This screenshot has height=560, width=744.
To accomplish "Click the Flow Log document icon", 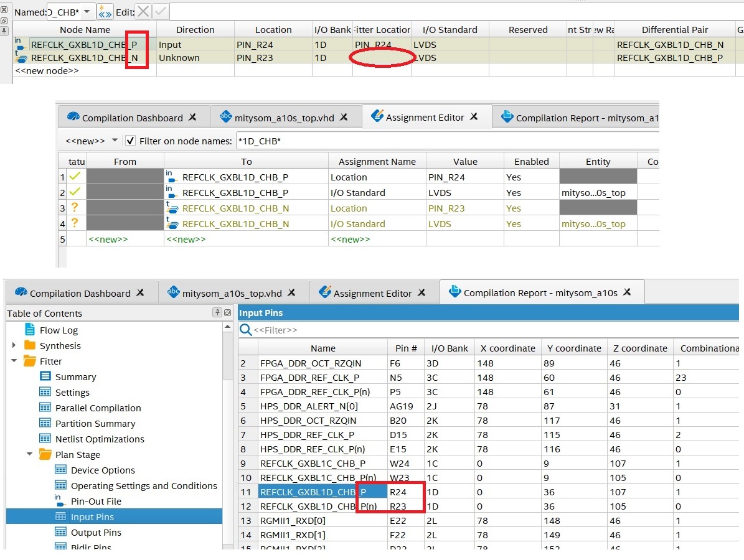I will click(x=30, y=330).
